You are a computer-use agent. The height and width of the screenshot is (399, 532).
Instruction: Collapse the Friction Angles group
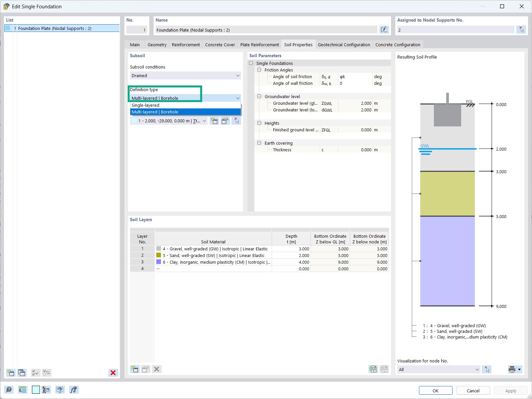259,70
